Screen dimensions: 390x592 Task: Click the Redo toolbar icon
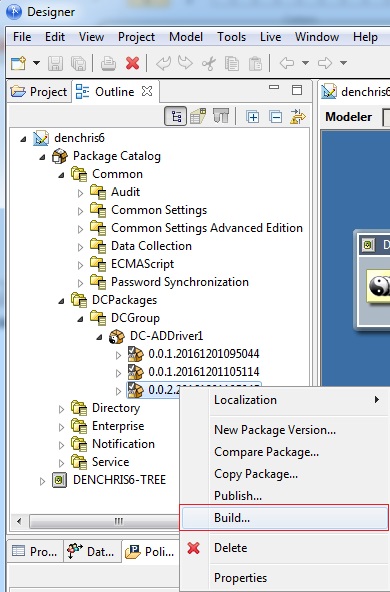click(x=185, y=63)
